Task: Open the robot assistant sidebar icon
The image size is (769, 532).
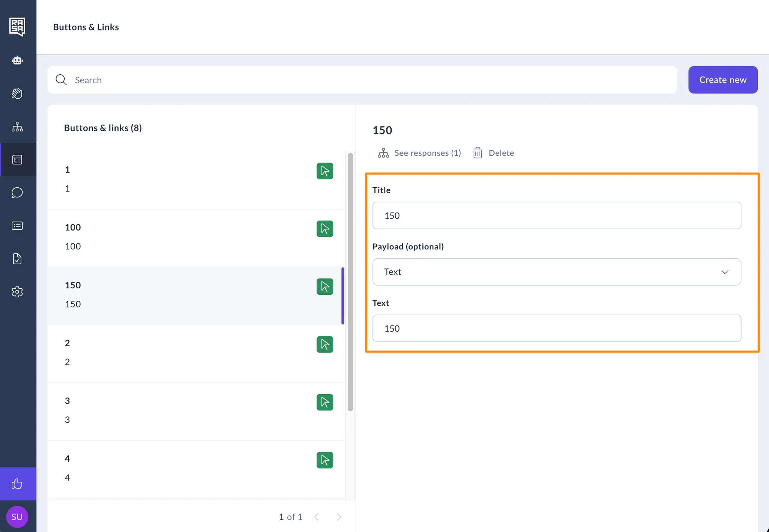Action: 17,60
